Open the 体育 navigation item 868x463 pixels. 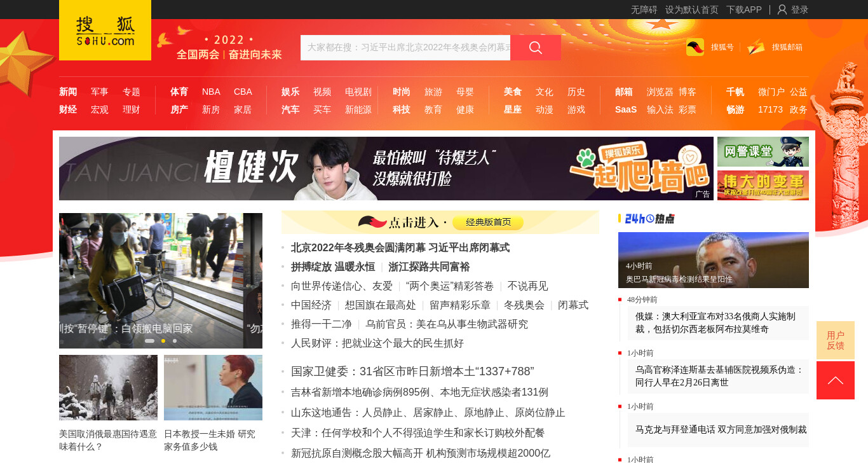coord(179,92)
